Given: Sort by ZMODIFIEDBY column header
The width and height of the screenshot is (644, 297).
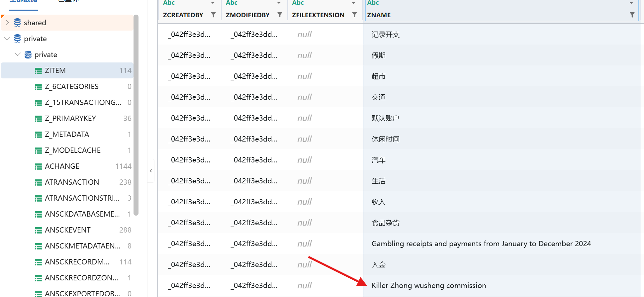Looking at the screenshot, I should [x=248, y=15].
